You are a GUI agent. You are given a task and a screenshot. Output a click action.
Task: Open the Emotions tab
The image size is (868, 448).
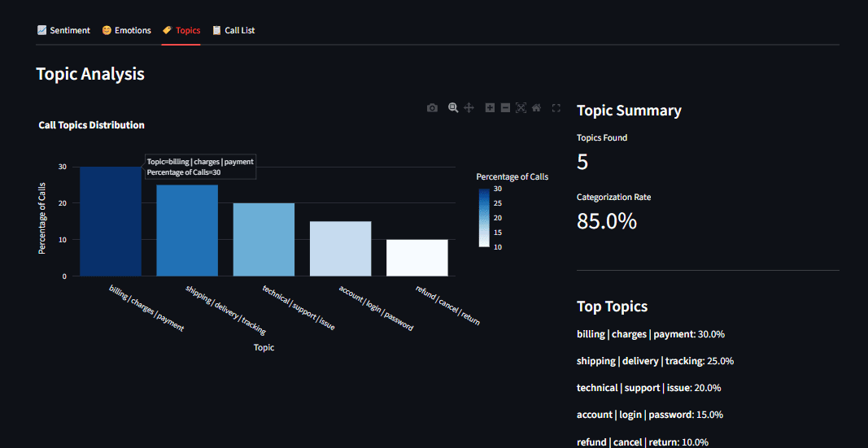(126, 30)
